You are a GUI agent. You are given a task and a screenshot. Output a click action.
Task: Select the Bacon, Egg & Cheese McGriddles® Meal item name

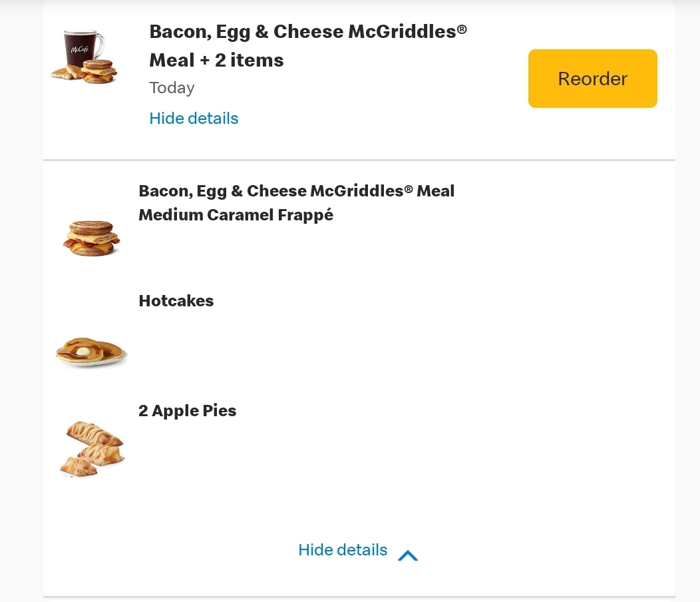coord(296,191)
